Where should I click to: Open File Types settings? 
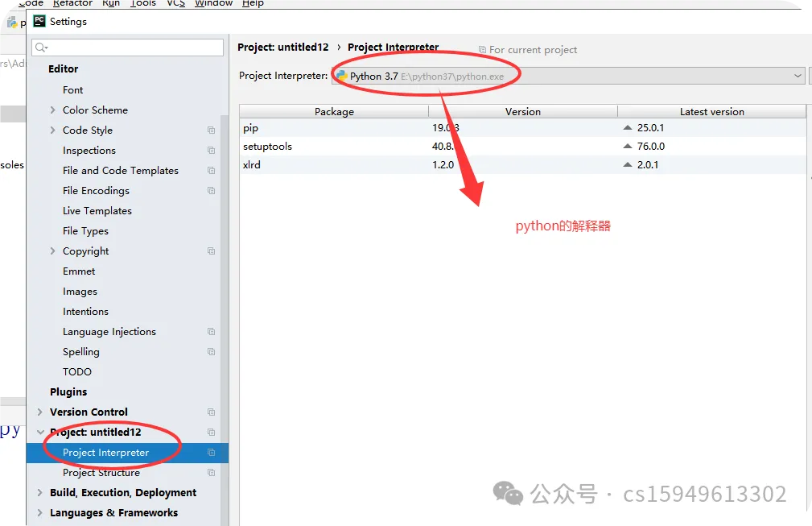85,231
